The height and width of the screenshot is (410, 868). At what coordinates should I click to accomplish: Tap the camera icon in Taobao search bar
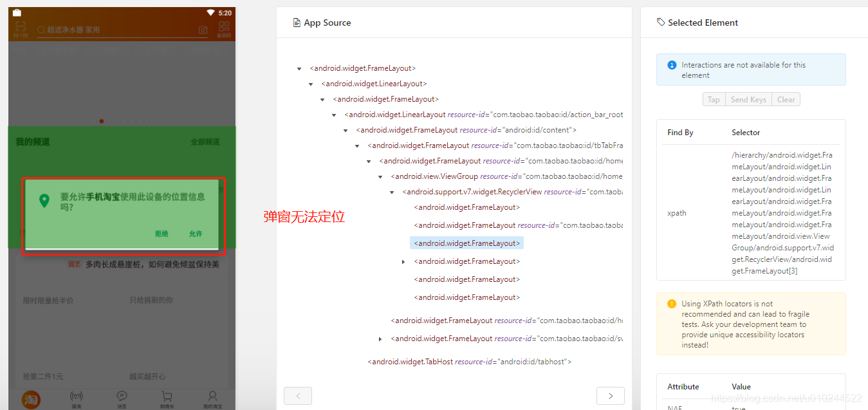pyautogui.click(x=203, y=30)
